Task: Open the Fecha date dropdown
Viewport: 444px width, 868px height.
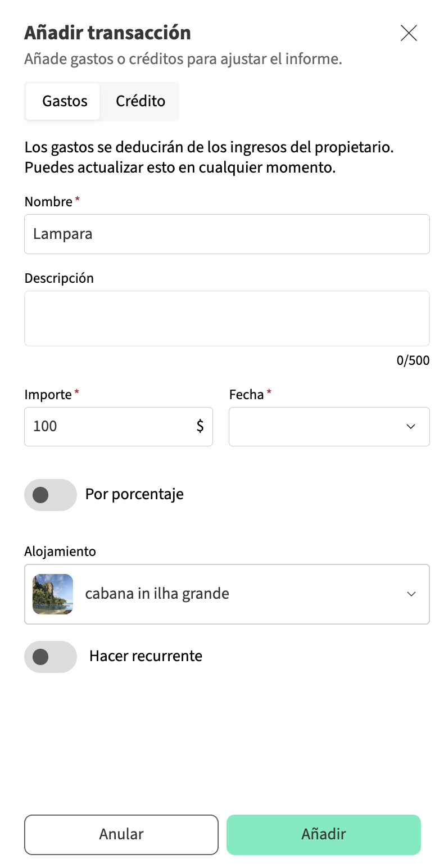Action: point(329,426)
